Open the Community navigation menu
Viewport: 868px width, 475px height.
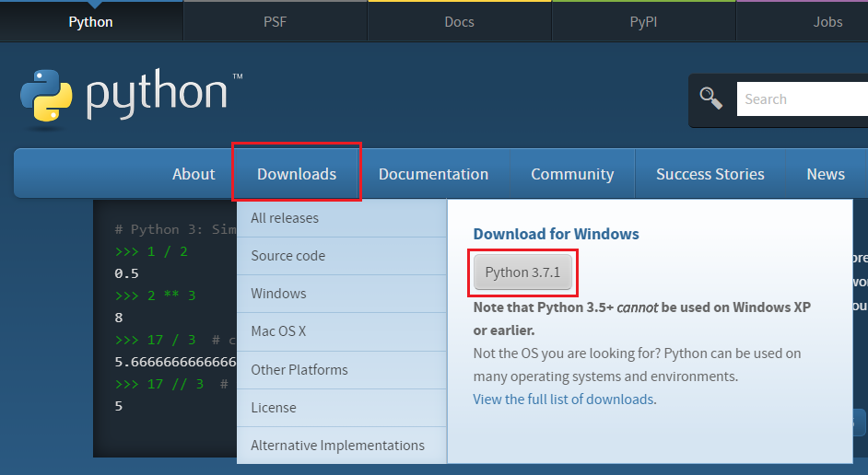(x=572, y=174)
